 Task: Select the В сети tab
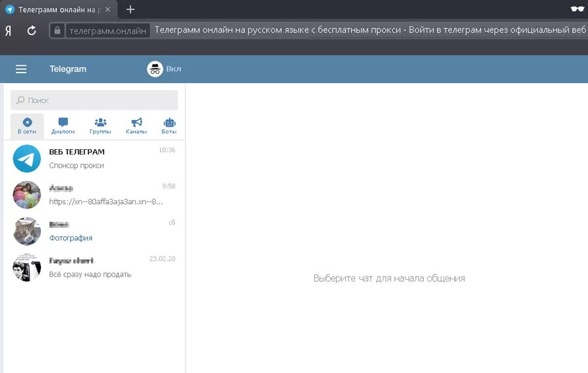point(27,126)
